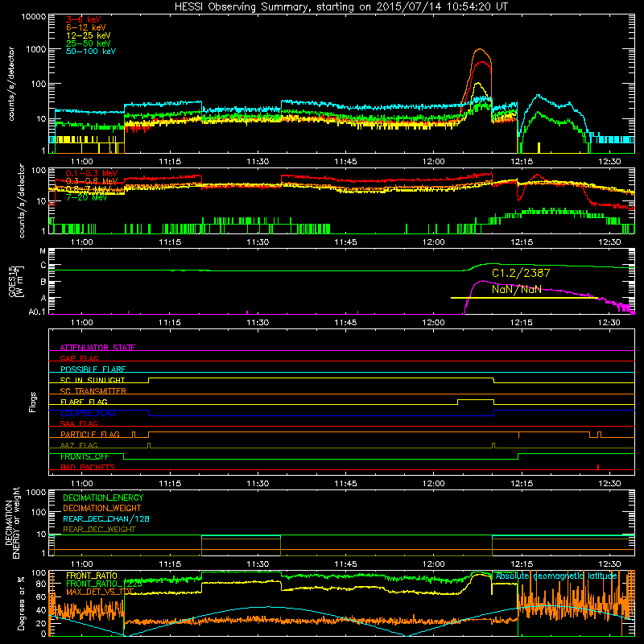644x644 pixels.
Task: Click the red 0.1-0.3 MeV legend label
Action: pos(92,173)
